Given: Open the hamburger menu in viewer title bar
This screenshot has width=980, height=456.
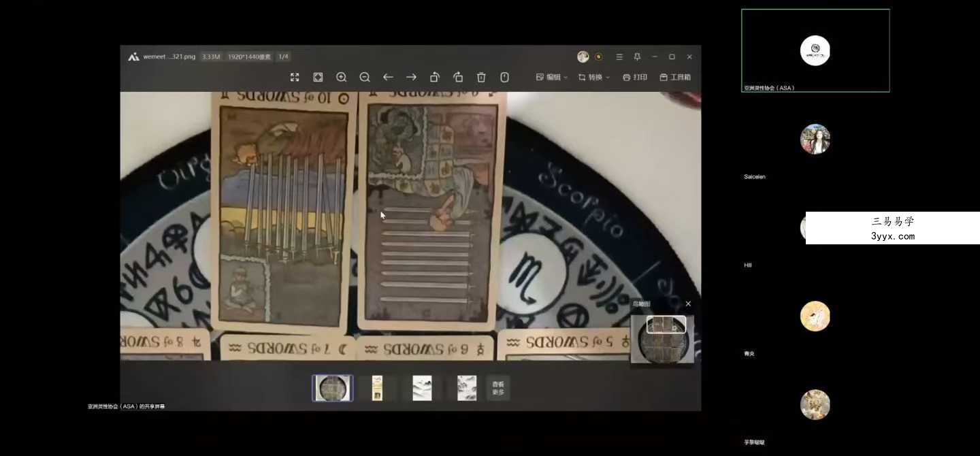Looking at the screenshot, I should coord(619,56).
